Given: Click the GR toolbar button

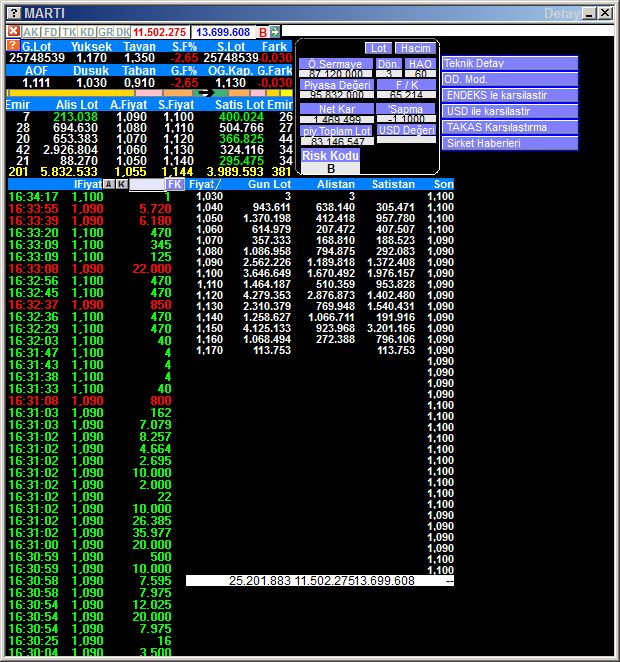Looking at the screenshot, I should pos(106,32).
